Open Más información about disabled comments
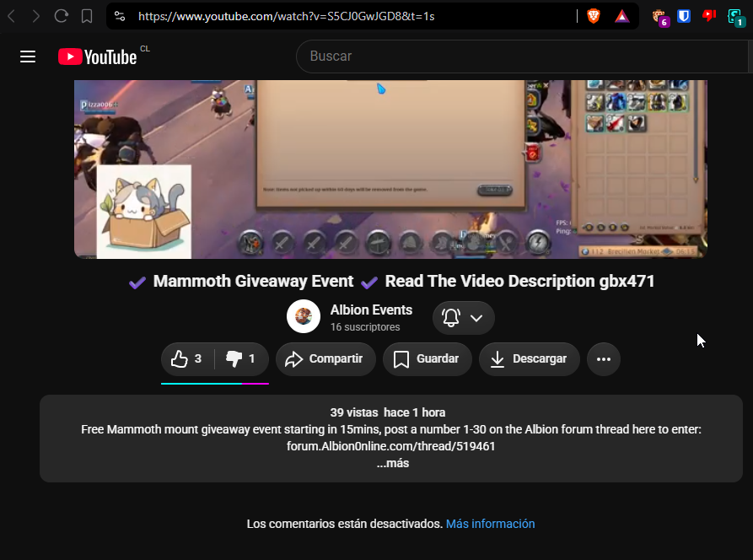 pyautogui.click(x=490, y=524)
